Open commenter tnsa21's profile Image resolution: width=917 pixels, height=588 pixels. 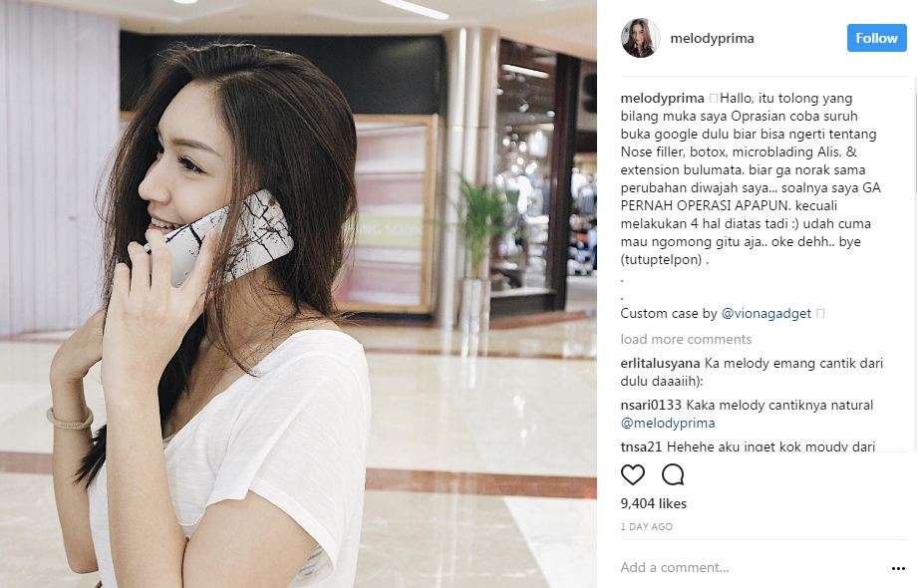coord(641,446)
